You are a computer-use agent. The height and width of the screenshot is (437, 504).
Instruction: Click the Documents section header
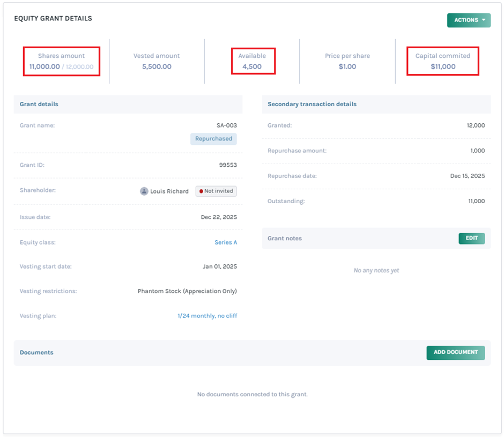coord(36,353)
